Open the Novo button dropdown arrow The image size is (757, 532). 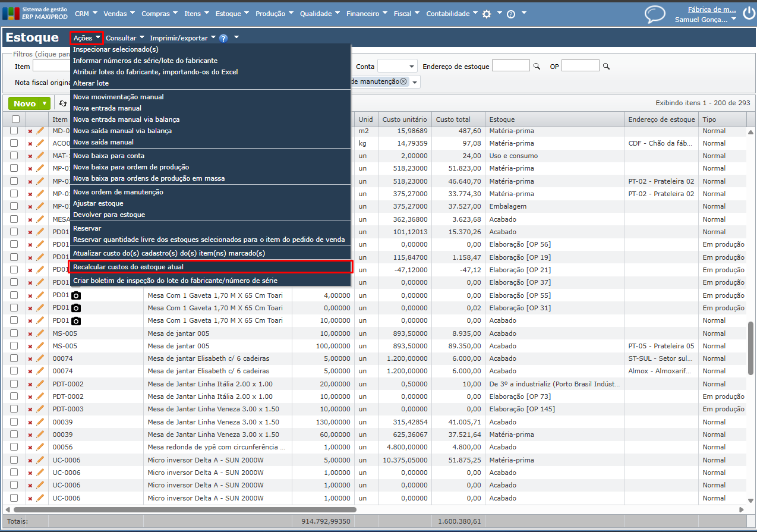(x=45, y=103)
